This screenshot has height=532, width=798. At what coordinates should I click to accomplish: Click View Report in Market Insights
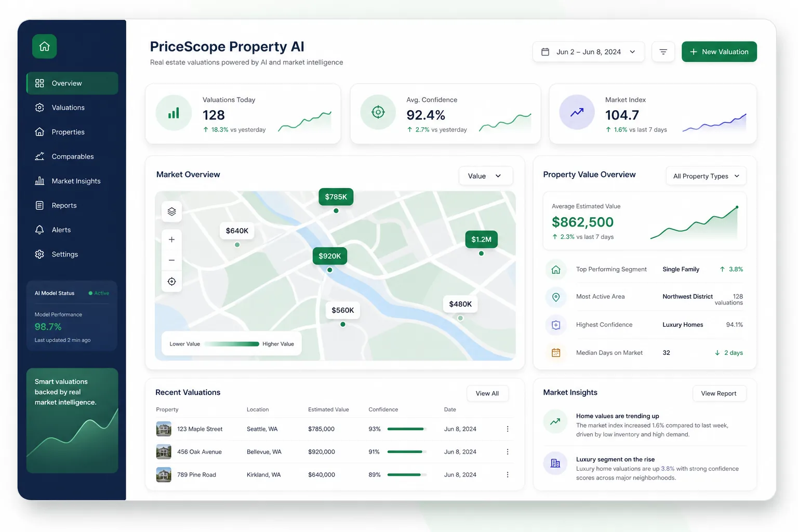719,393
